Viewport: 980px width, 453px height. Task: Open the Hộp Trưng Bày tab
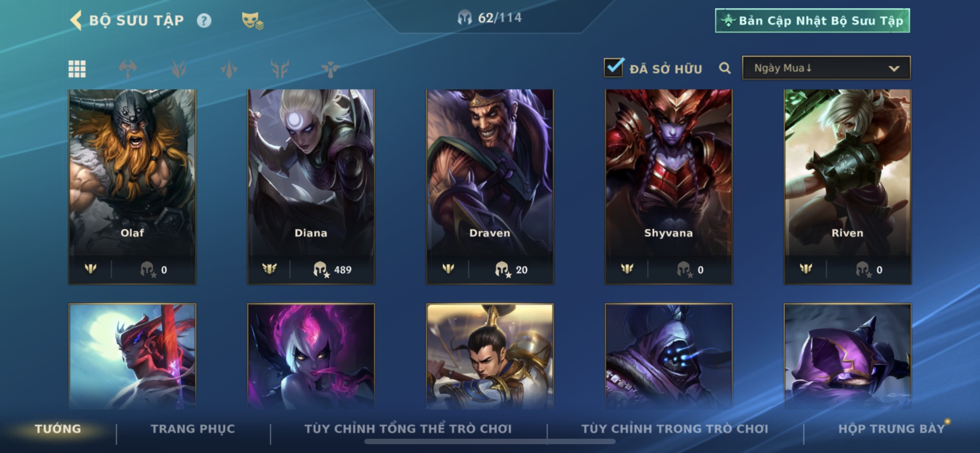point(892,429)
